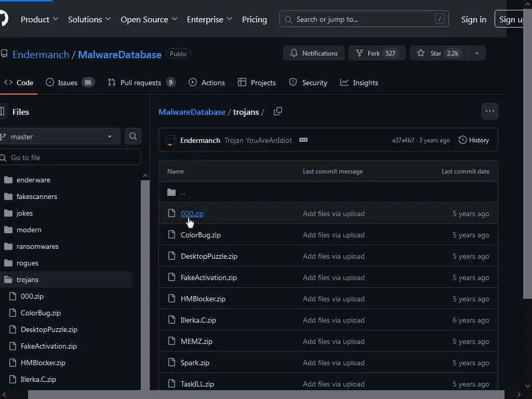Expand the Enterprise menu
This screenshot has height=399, width=532.
[209, 19]
